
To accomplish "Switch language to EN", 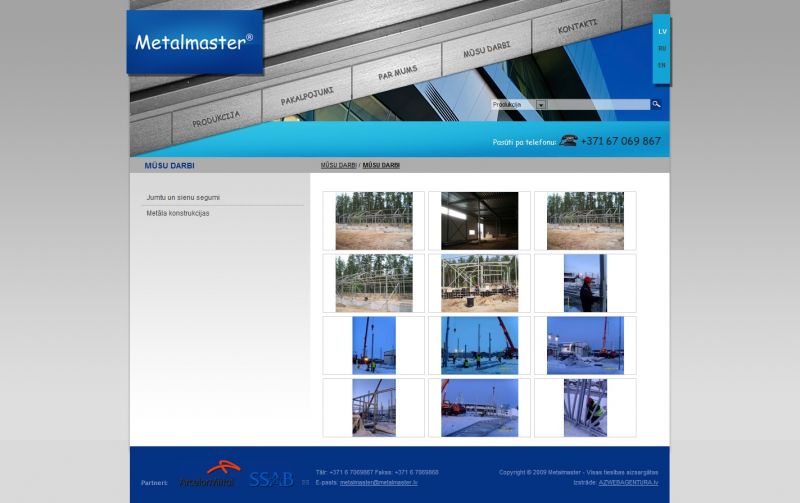I will click(x=662, y=65).
